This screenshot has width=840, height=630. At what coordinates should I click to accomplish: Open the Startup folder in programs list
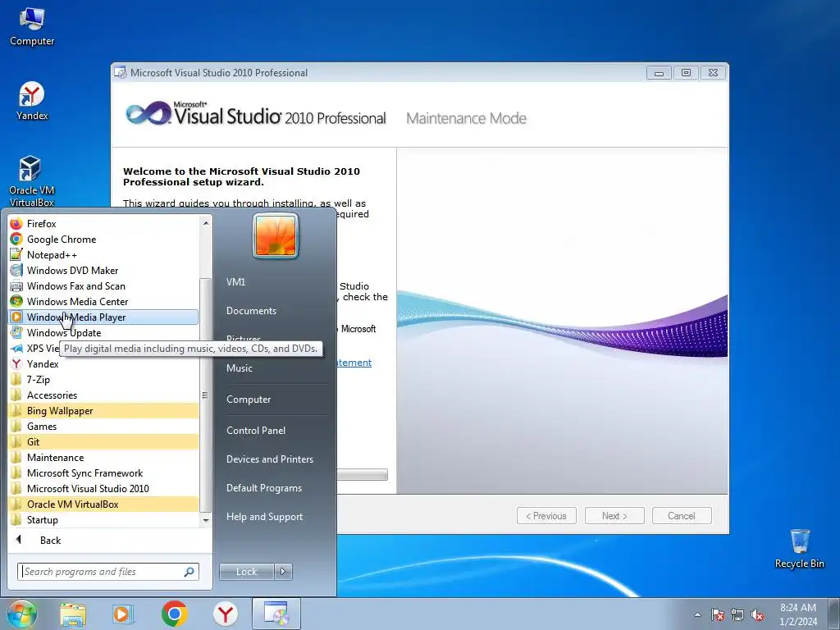103,519
